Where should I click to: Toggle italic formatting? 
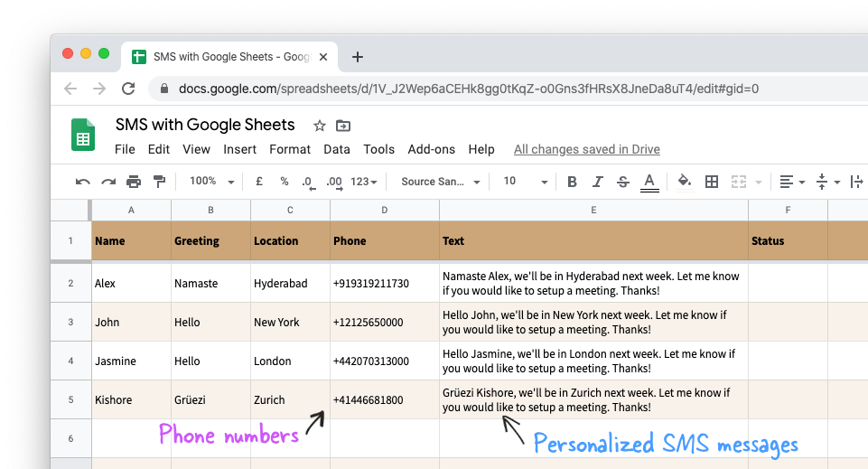(597, 182)
